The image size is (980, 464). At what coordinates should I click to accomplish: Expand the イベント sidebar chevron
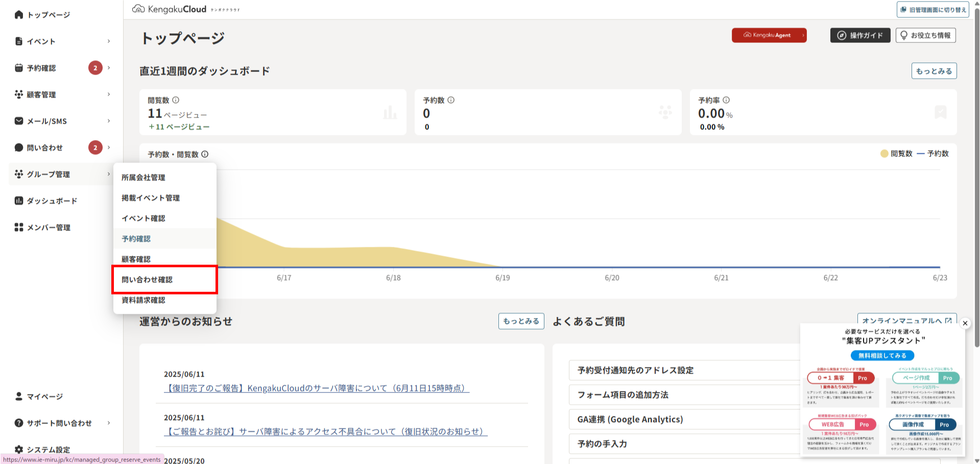(x=109, y=41)
